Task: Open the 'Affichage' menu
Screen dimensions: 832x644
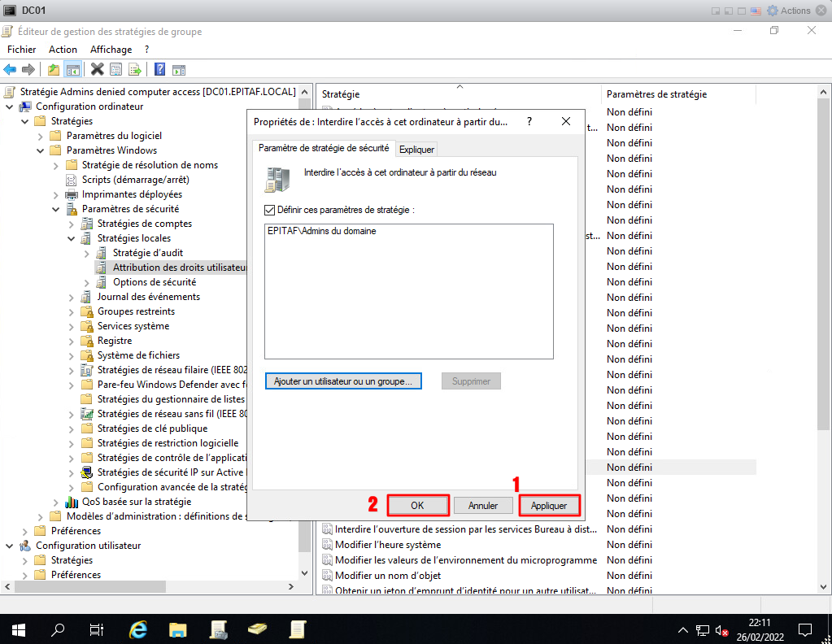Action: tap(111, 50)
